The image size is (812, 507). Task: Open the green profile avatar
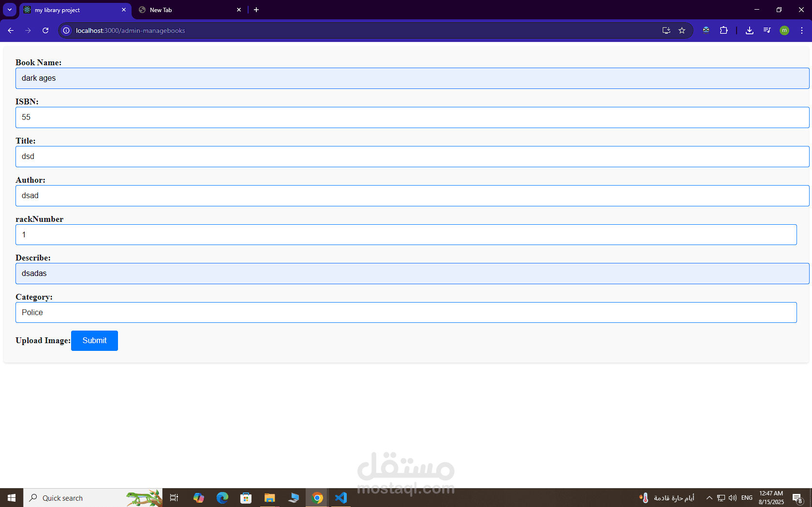point(784,30)
